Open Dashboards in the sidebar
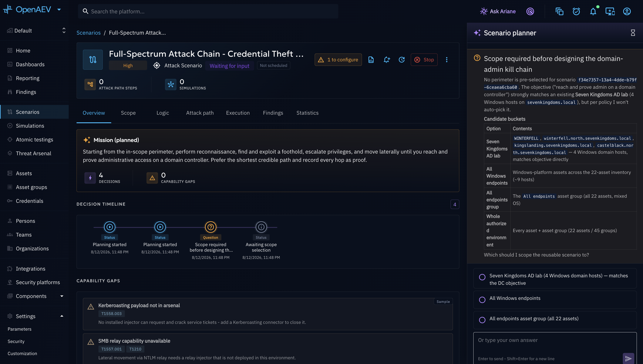The width and height of the screenshot is (643, 364). 34,64
